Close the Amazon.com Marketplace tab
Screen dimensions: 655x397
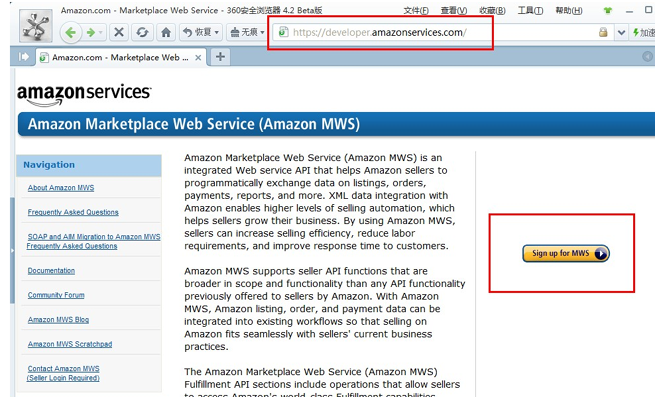click(x=198, y=58)
